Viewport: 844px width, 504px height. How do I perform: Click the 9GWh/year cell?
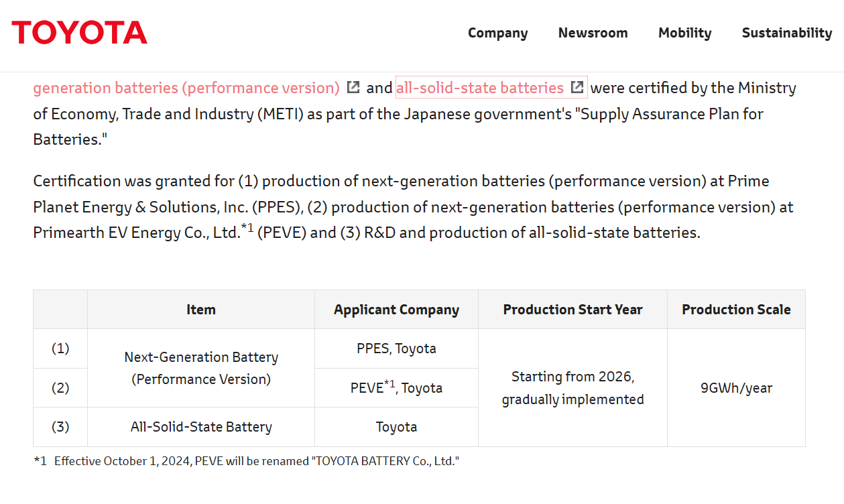click(736, 388)
